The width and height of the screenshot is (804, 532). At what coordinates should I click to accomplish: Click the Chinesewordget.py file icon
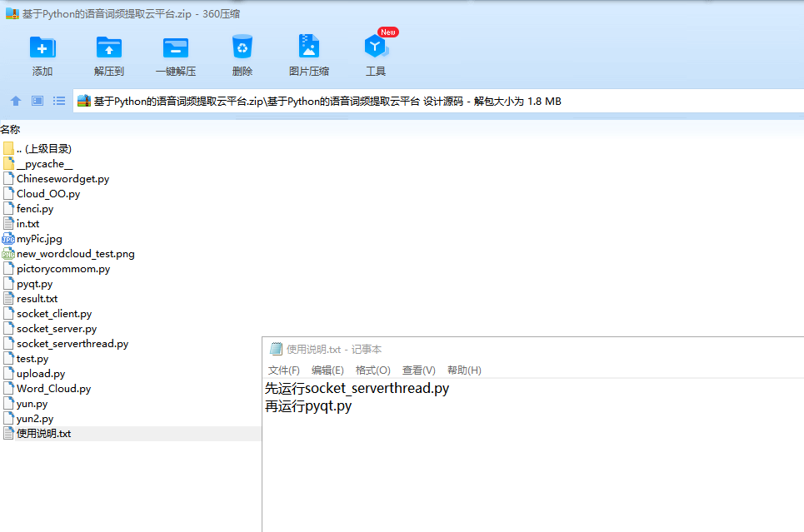tap(8, 178)
